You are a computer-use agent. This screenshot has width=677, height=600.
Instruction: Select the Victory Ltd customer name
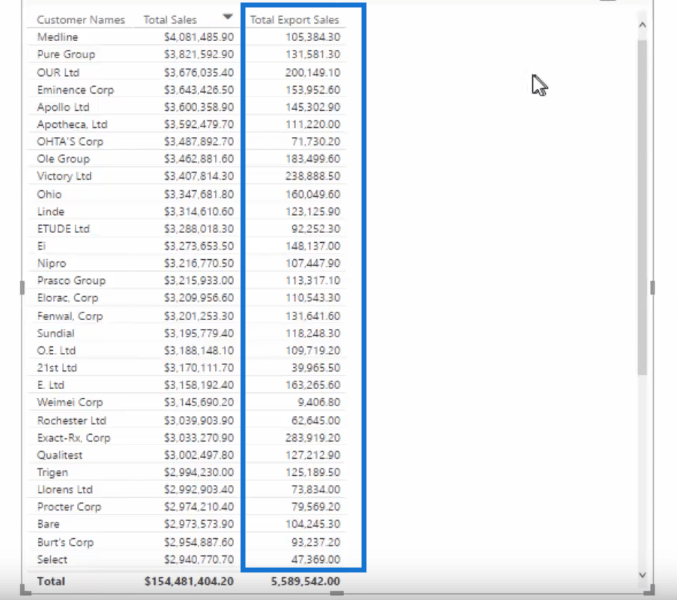pos(64,176)
